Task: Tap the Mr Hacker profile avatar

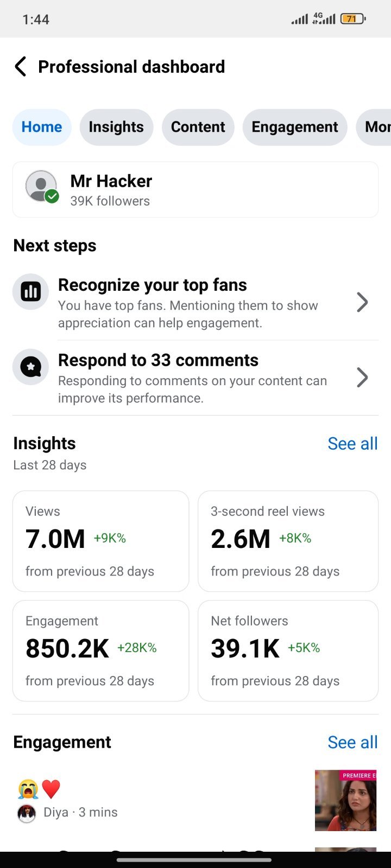Action: pos(42,187)
